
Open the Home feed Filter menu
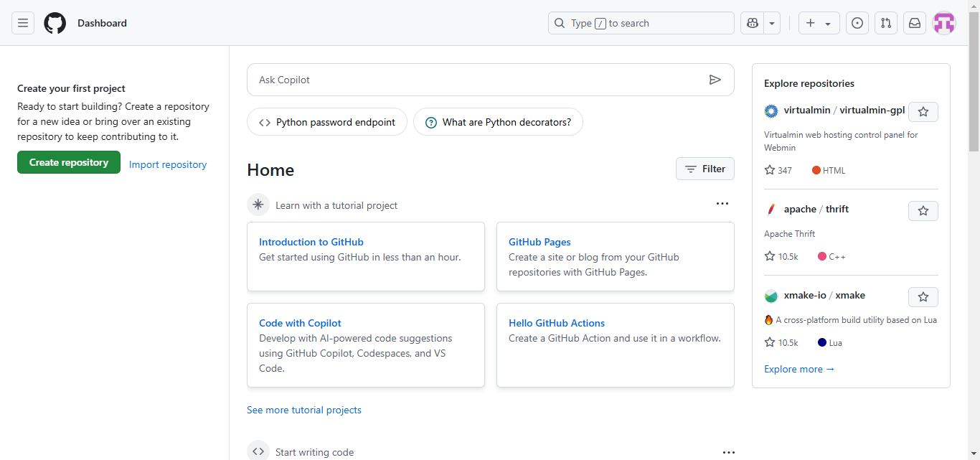pyautogui.click(x=705, y=169)
